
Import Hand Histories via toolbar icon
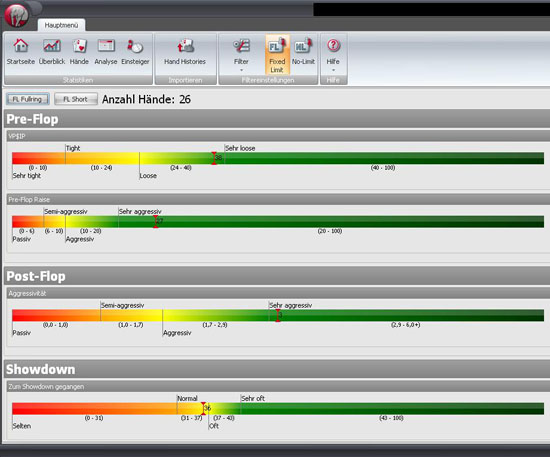click(x=185, y=46)
